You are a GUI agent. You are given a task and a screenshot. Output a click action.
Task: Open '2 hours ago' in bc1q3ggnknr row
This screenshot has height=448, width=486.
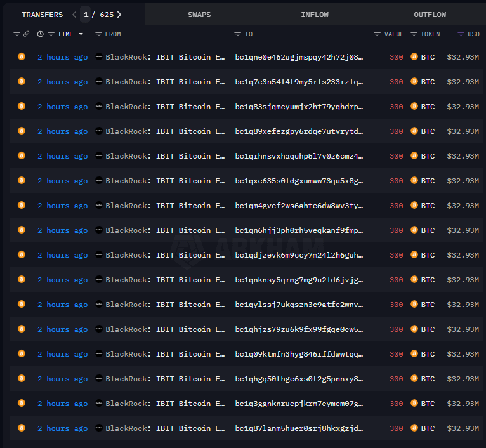tap(63, 404)
